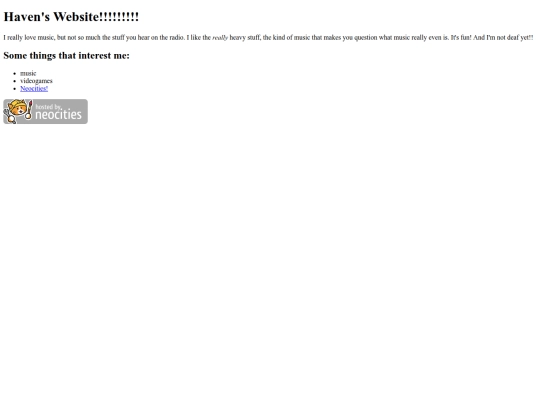540x405 pixels.
Task: Click the bullet point before "music"
Action: click(14, 73)
